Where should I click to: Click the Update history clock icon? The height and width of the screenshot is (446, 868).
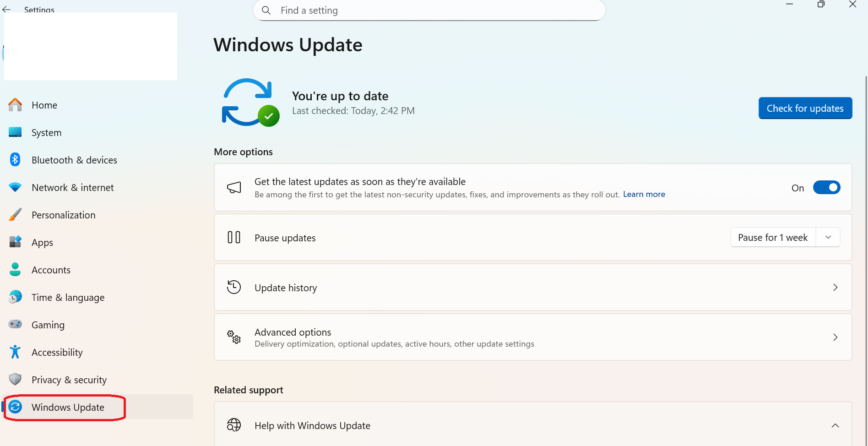pos(234,287)
